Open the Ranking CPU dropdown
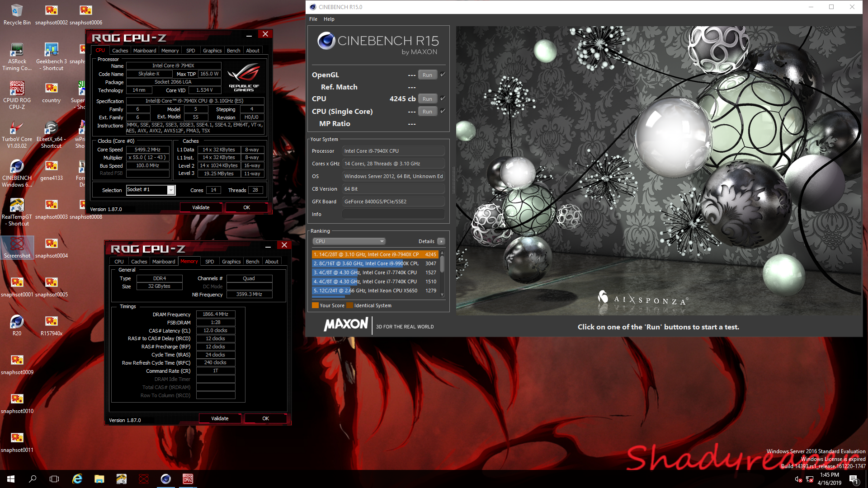This screenshot has height=488, width=868. pos(349,241)
